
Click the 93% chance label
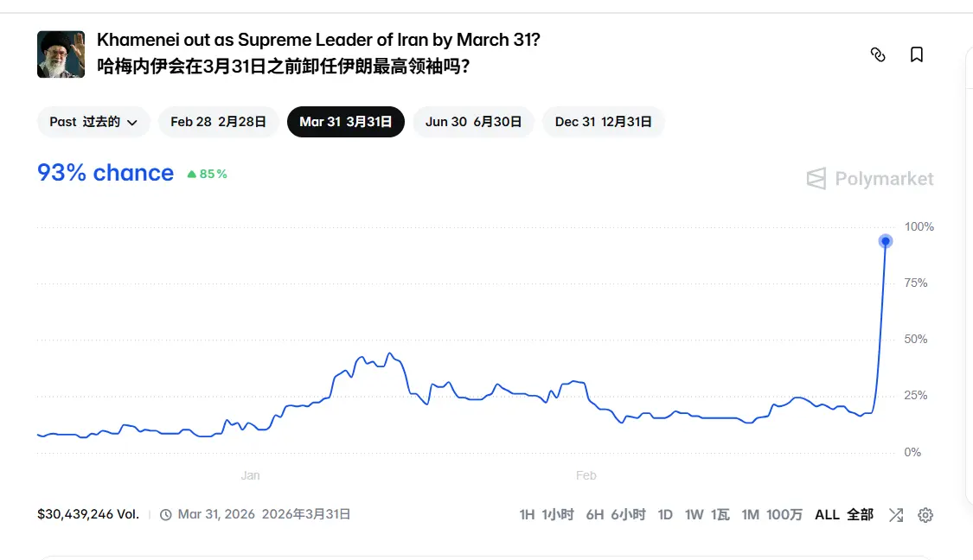tap(105, 173)
